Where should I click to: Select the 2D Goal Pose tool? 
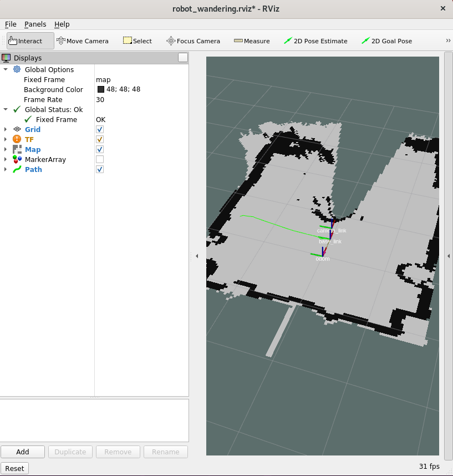386,41
